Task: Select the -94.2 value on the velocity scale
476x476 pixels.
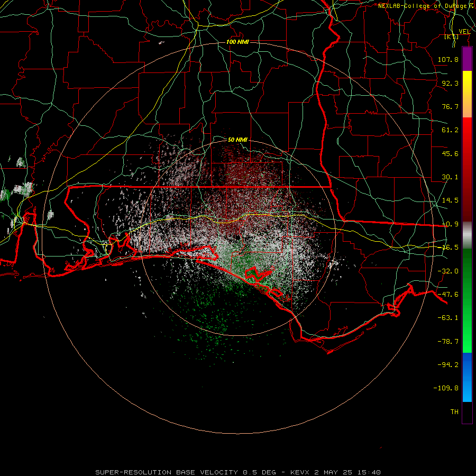Action: pos(448,364)
